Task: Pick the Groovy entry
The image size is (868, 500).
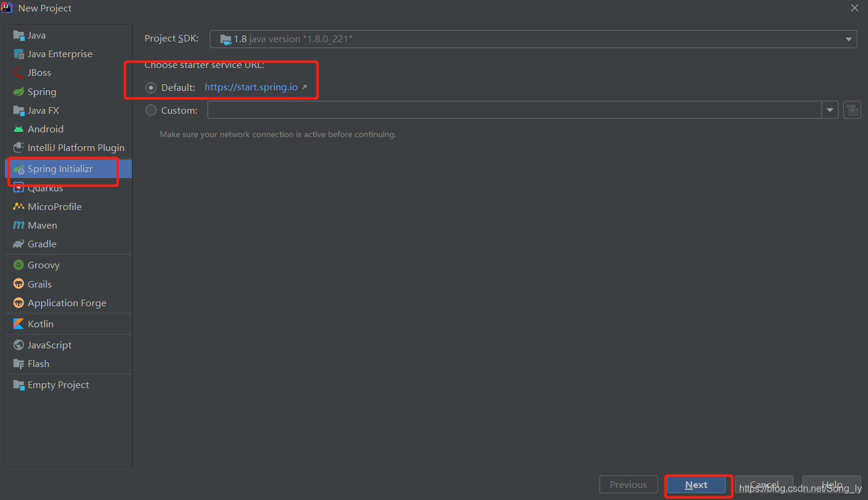Action: click(x=43, y=265)
